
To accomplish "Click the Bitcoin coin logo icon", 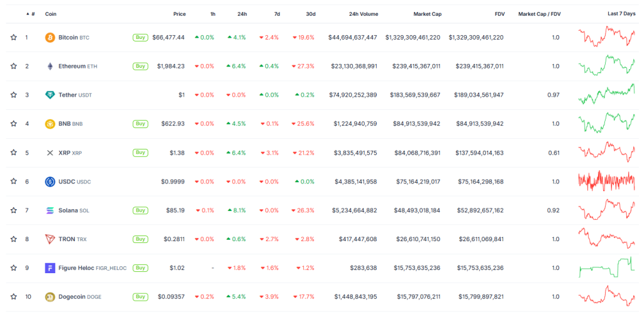I will 50,38.
